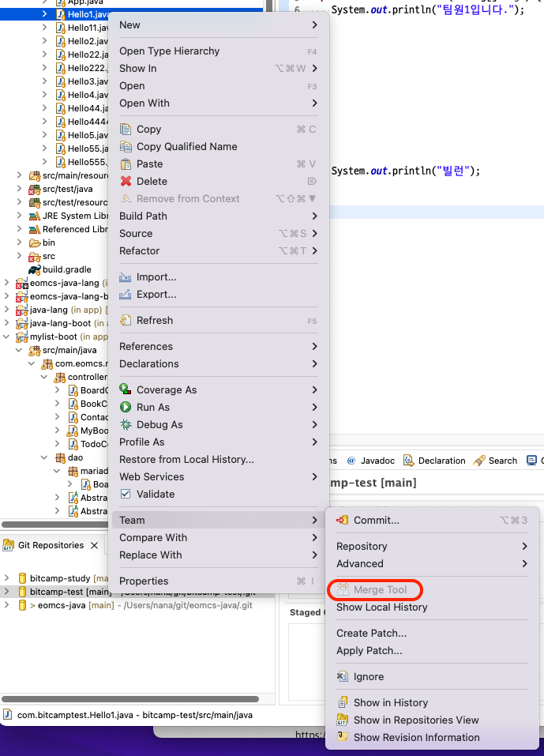Select Open With menu entry
The image size is (544, 756).
coord(219,103)
